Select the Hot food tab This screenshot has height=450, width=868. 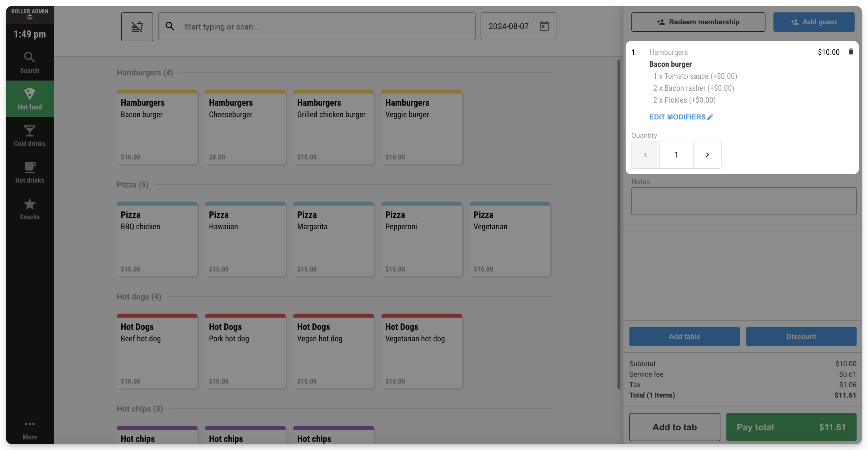click(x=30, y=99)
